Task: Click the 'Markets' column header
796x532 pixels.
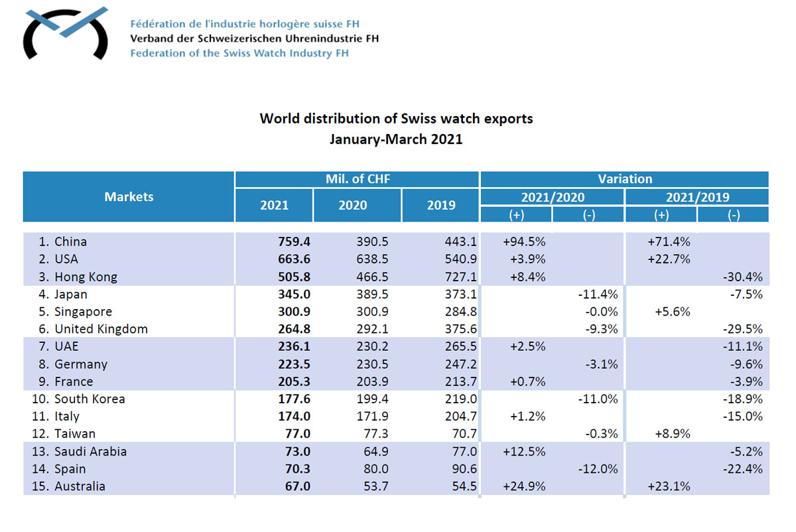Action: (129, 197)
